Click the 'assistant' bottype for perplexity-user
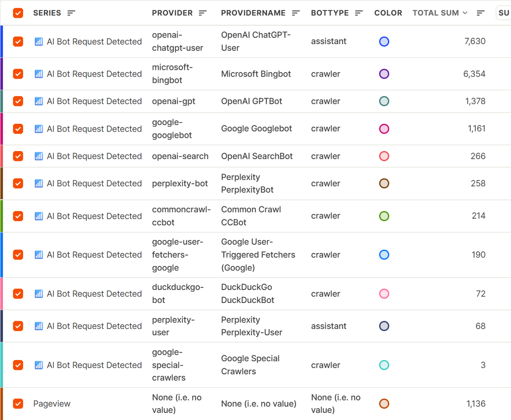Image resolution: width=511 pixels, height=420 pixels. tap(329, 326)
